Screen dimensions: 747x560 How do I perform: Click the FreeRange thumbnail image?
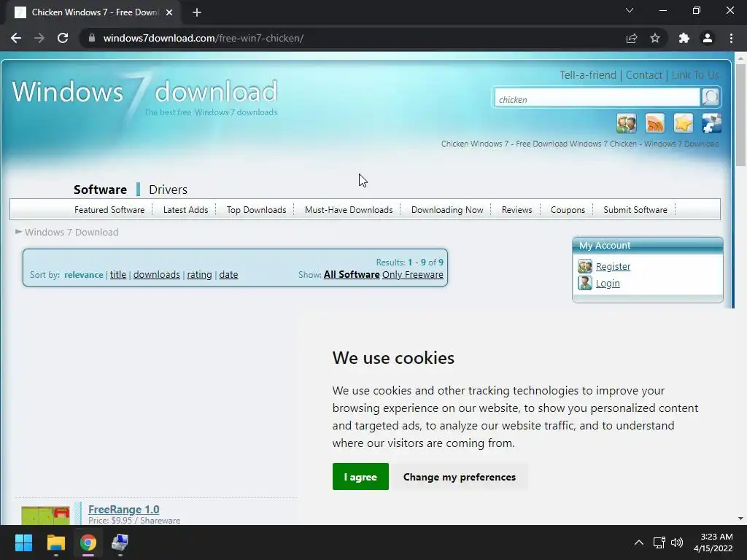45,516
